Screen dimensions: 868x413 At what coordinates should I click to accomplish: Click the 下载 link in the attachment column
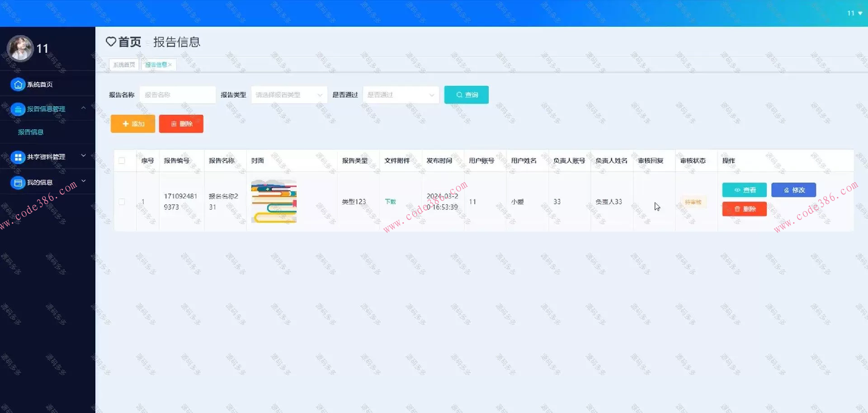point(391,202)
